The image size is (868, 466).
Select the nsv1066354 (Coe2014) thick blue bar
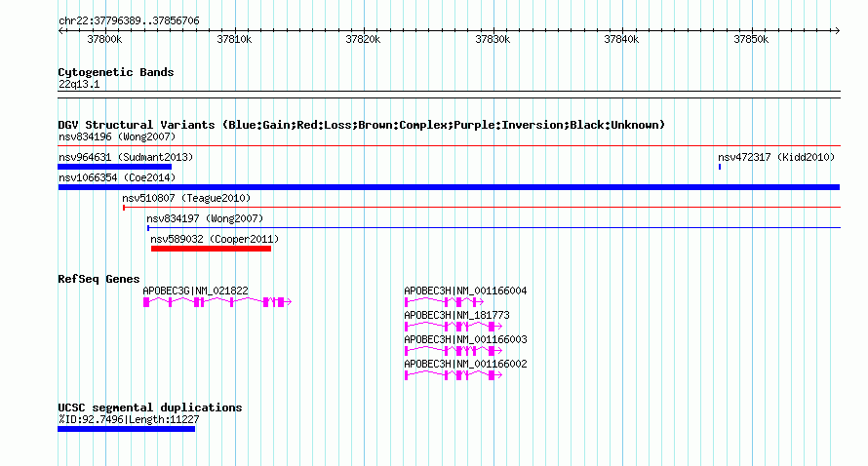[x=449, y=187]
